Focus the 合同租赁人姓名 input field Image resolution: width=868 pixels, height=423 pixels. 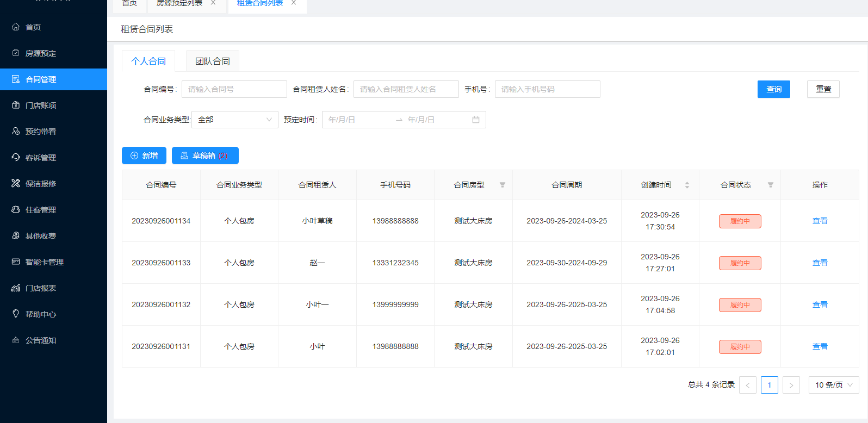(x=406, y=89)
